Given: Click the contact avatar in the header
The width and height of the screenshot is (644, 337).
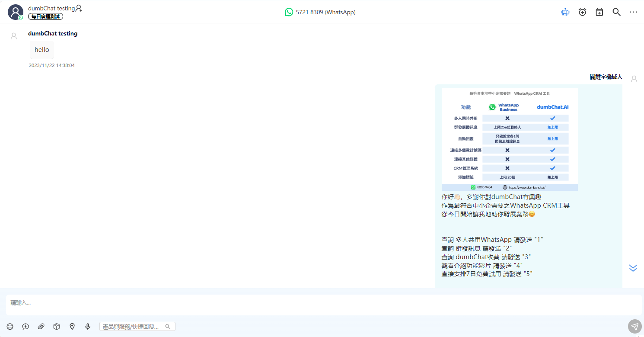Looking at the screenshot, I should coord(16,12).
